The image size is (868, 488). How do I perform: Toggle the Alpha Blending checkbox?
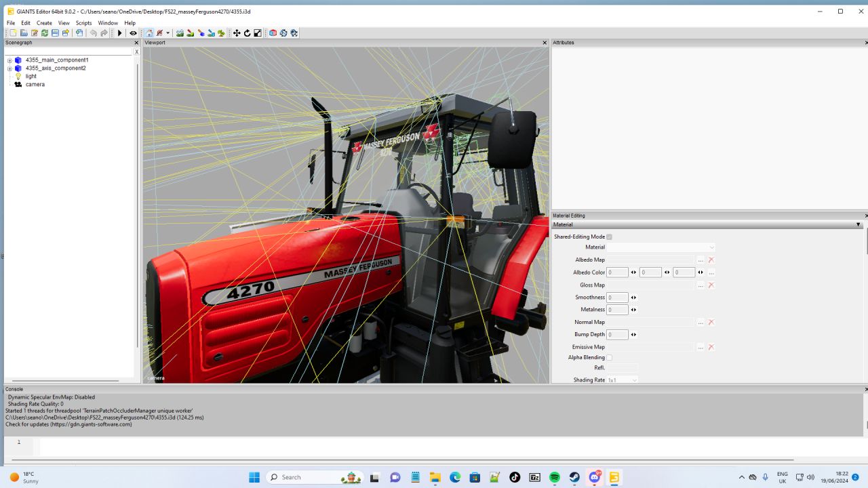[609, 357]
